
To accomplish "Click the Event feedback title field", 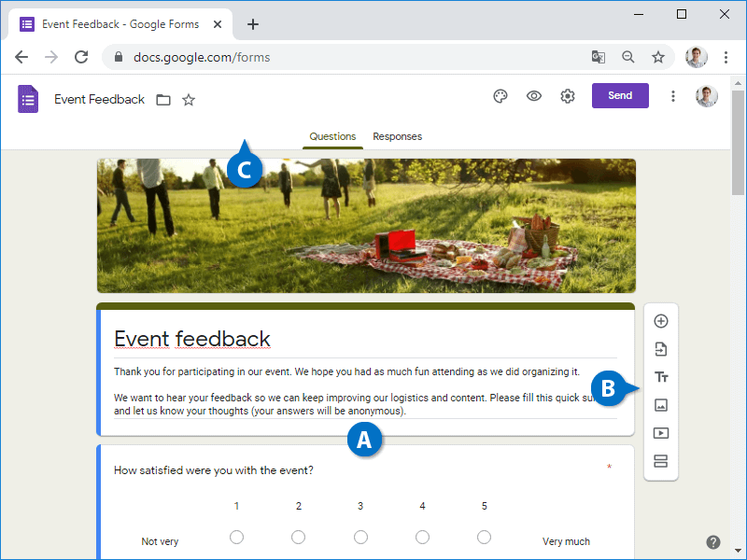I will pos(192,339).
